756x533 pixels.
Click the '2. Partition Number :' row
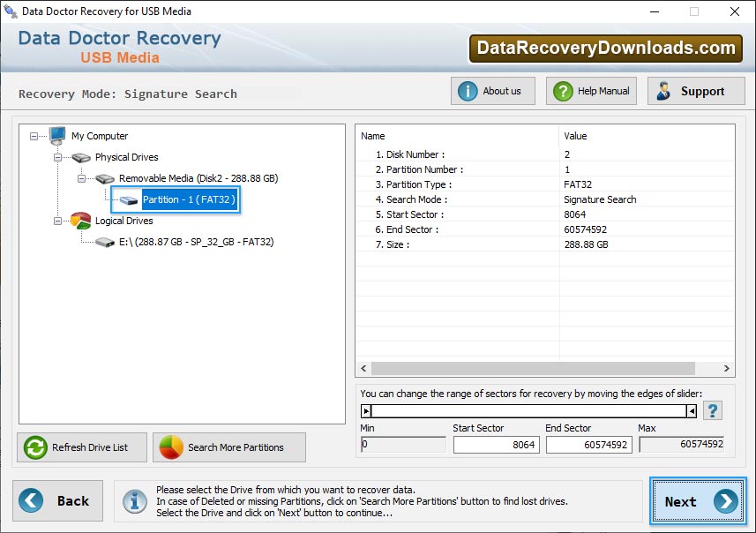click(545, 169)
